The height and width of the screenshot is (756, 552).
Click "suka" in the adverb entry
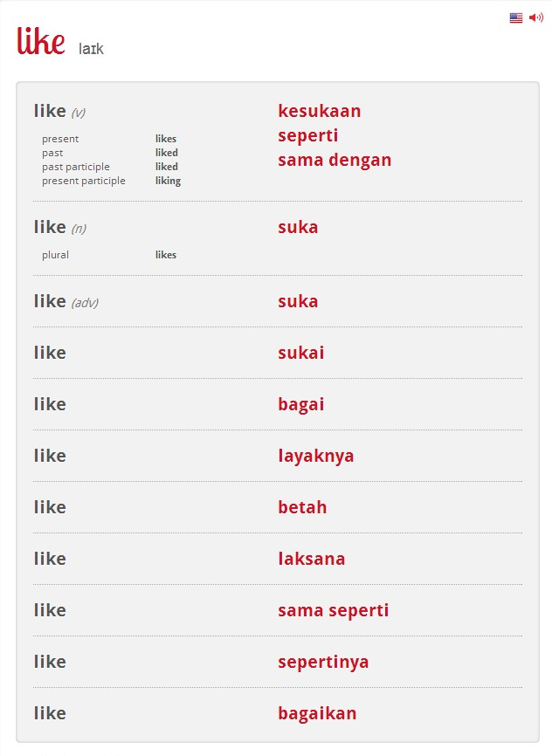298,301
